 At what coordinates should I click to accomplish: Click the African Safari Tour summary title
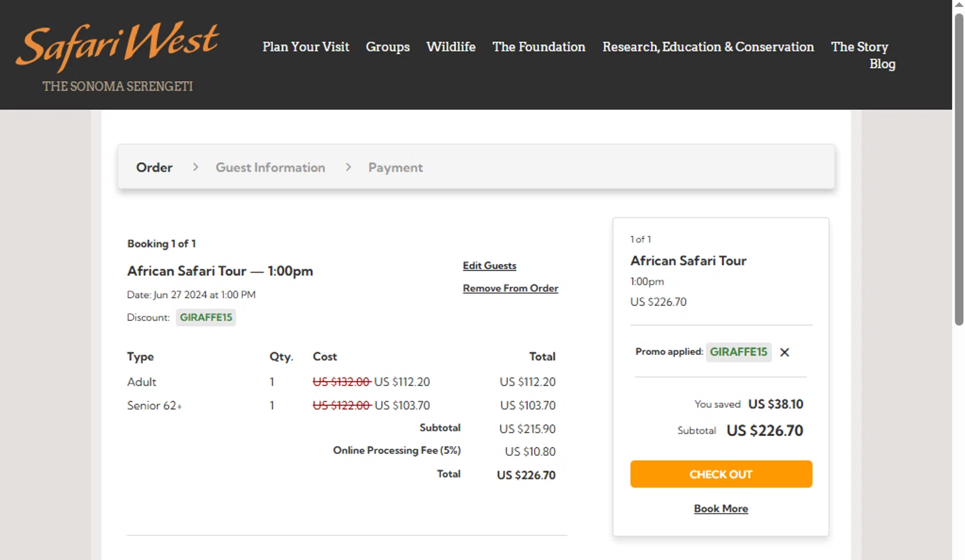[x=688, y=260]
